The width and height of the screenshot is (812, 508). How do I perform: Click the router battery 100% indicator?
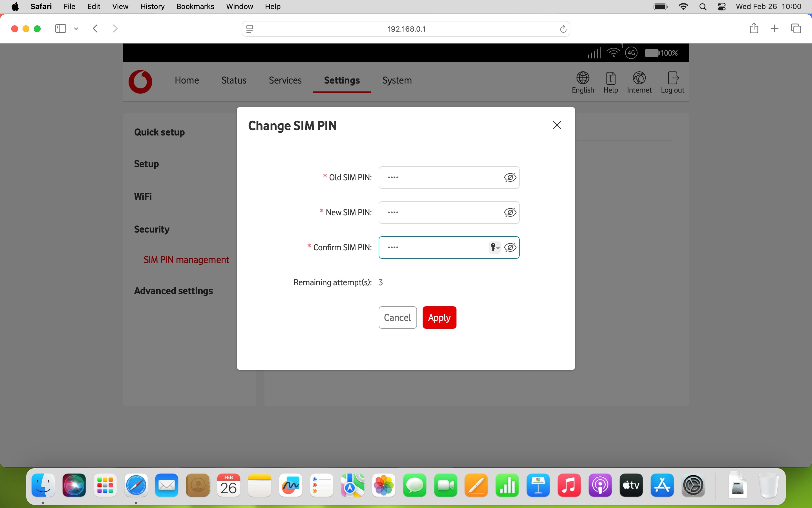click(661, 53)
